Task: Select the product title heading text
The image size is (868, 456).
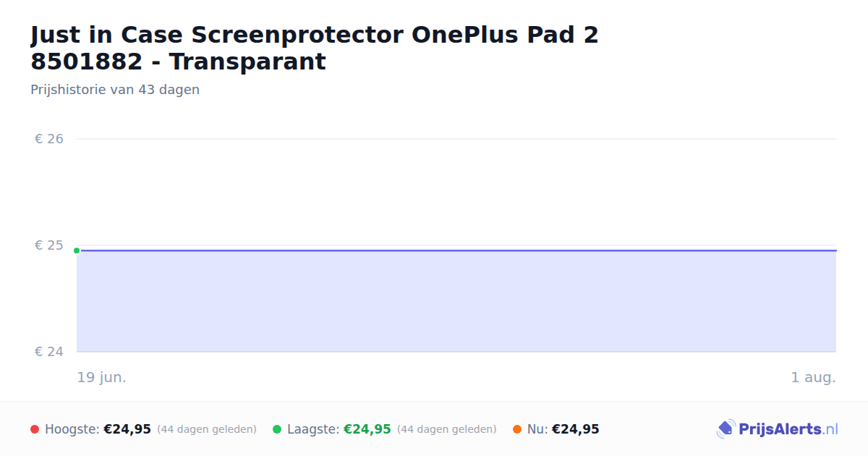Action: tap(315, 48)
